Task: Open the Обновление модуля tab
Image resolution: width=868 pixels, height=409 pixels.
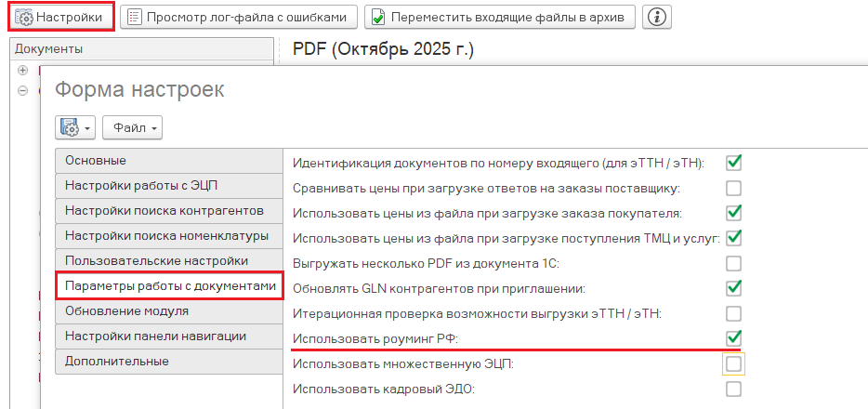Action: [167, 310]
